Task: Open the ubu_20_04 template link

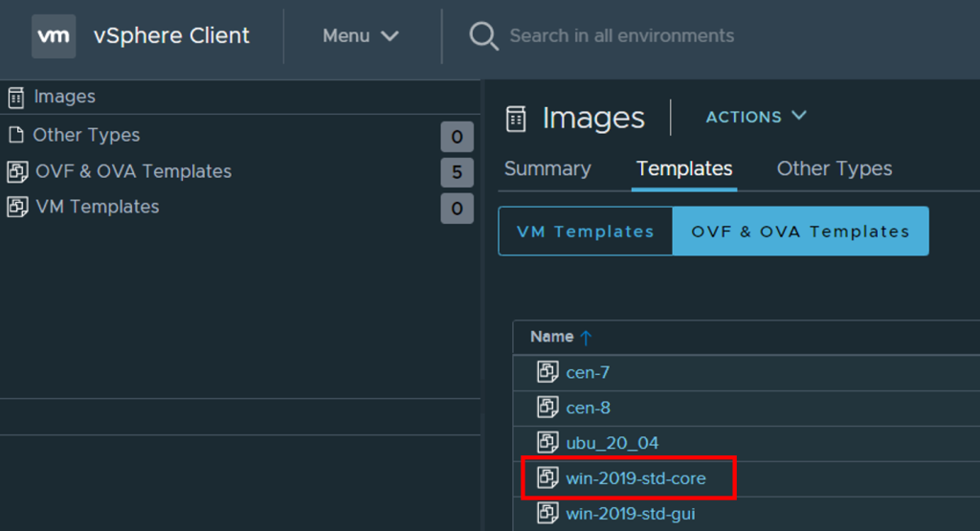Action: 612,443
